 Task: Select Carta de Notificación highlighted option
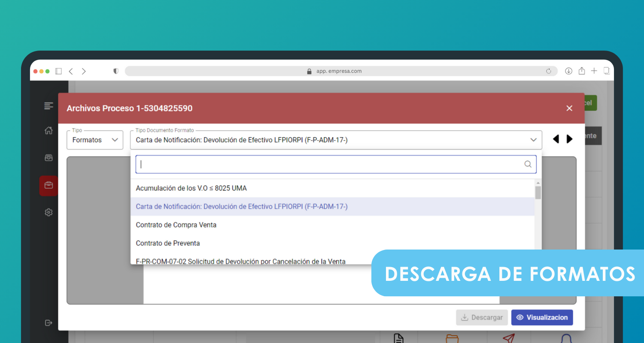tap(242, 207)
